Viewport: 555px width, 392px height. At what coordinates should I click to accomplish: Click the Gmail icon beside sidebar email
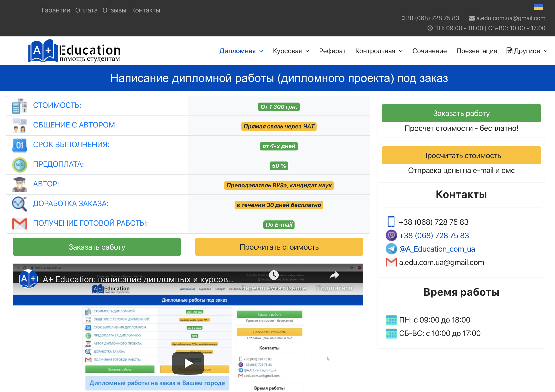[391, 262]
